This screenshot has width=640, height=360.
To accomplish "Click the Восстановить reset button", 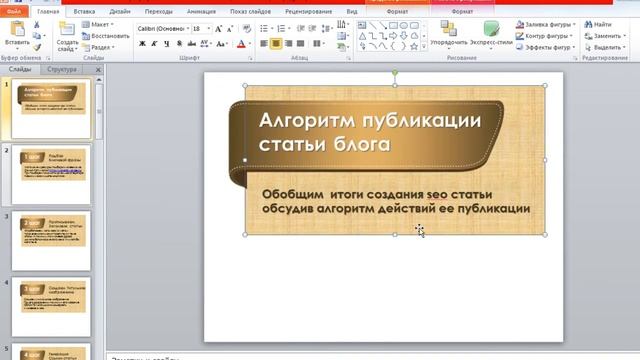I will click(106, 36).
